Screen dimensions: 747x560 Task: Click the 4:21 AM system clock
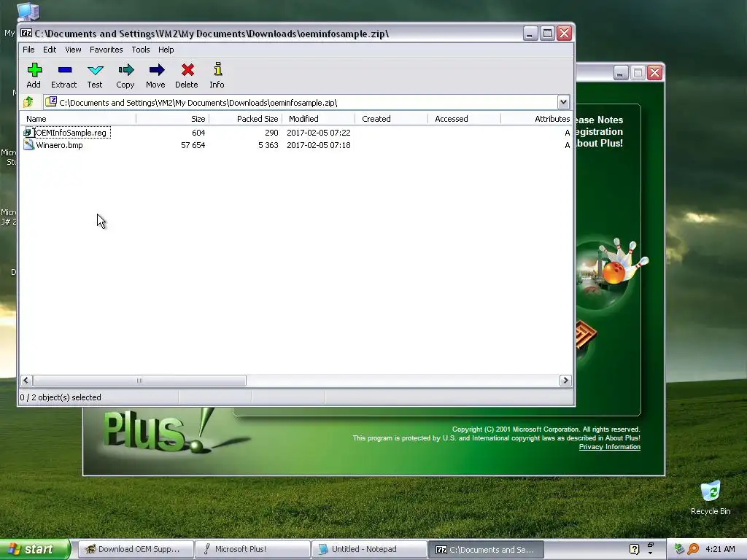click(x=720, y=549)
